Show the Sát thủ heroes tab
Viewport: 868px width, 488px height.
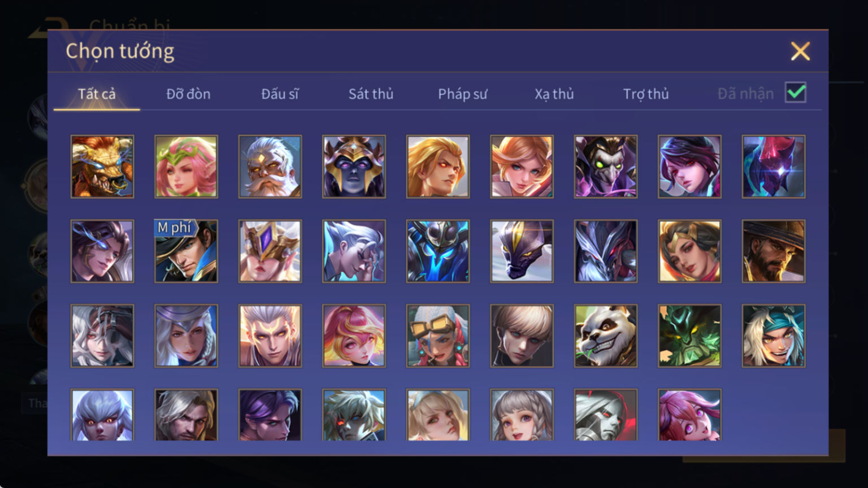click(x=371, y=94)
